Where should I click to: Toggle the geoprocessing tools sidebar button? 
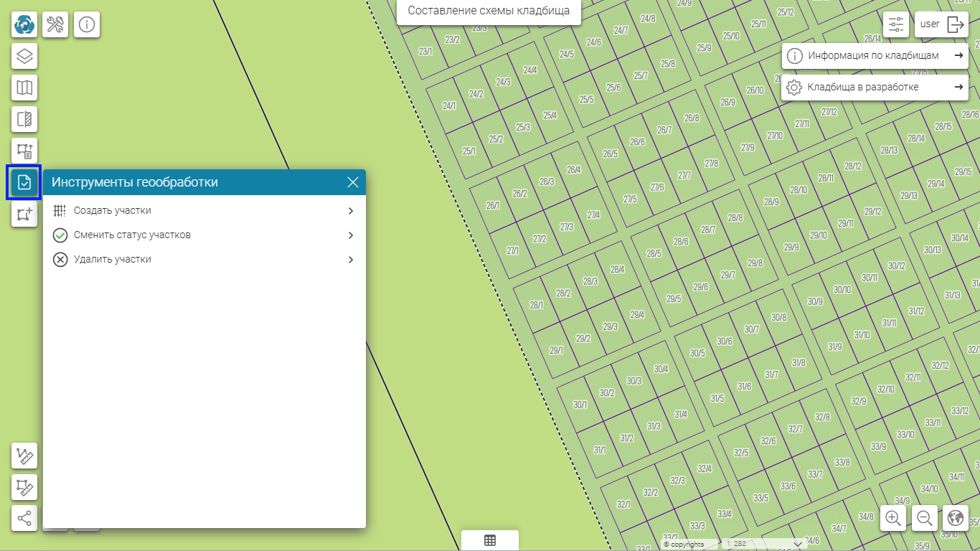point(24,182)
